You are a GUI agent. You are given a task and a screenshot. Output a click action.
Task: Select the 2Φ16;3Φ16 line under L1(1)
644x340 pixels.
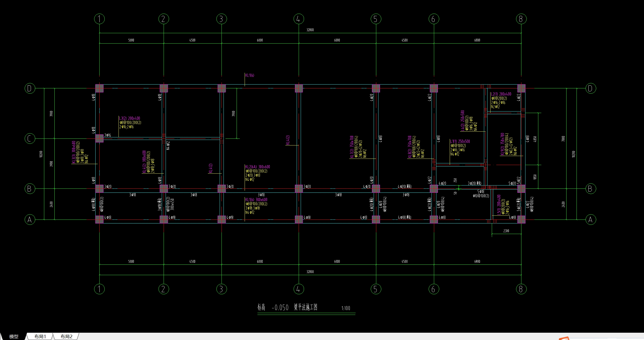(458, 150)
